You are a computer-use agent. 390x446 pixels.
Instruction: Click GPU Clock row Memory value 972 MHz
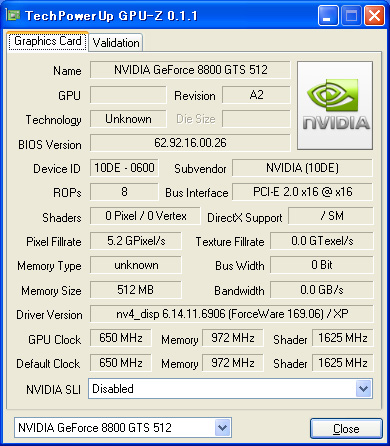(x=233, y=338)
